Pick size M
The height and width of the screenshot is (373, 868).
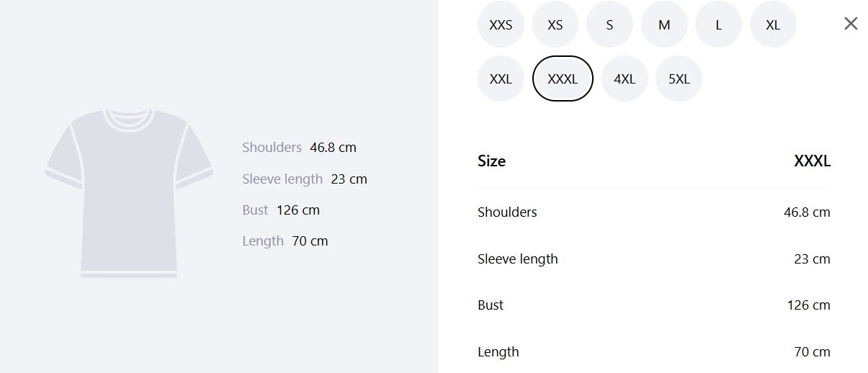tap(664, 24)
